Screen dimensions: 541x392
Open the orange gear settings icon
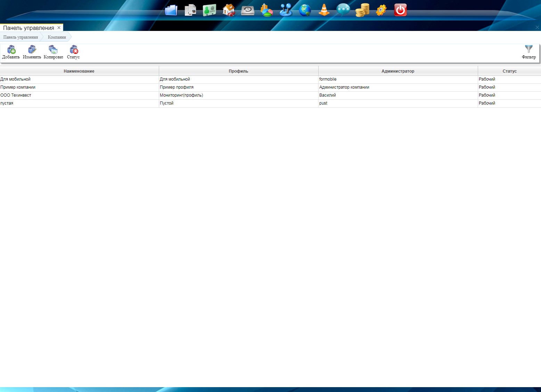[x=381, y=10]
